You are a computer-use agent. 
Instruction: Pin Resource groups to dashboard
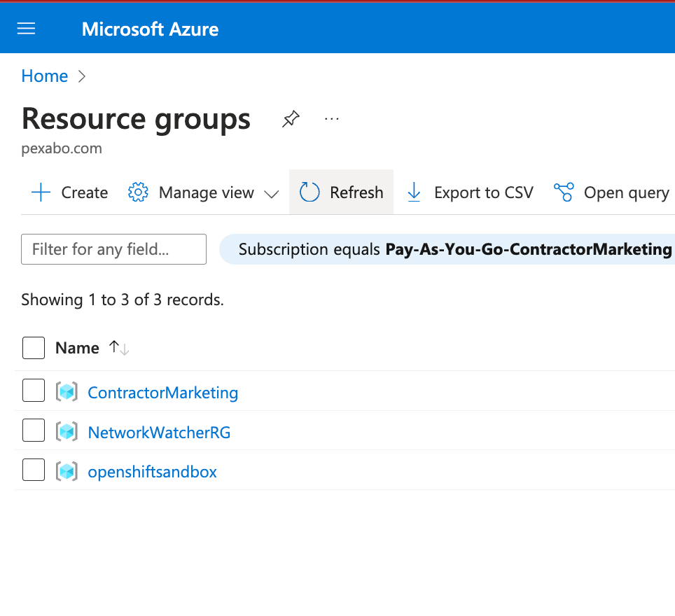[291, 119]
